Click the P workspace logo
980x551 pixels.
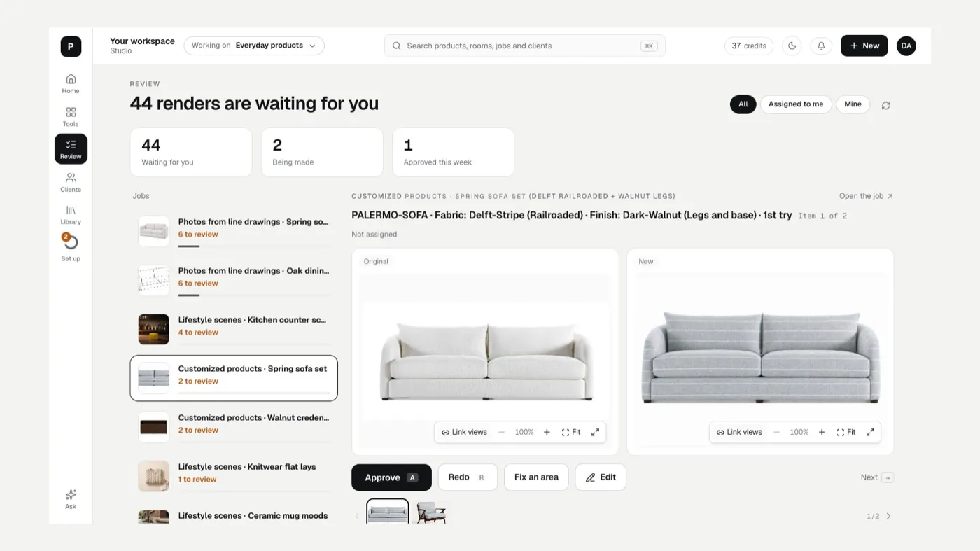(x=71, y=46)
